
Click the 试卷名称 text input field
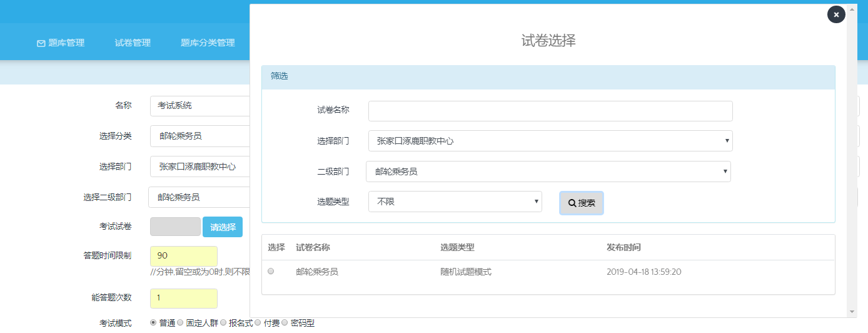pyautogui.click(x=550, y=111)
